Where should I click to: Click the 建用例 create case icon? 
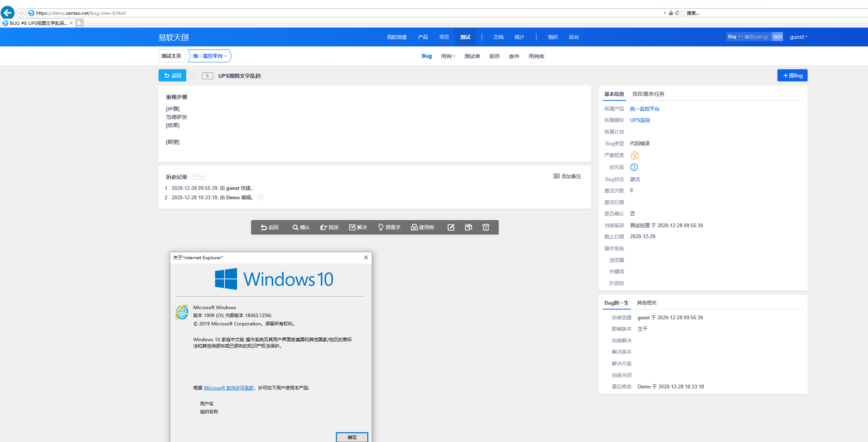point(422,227)
